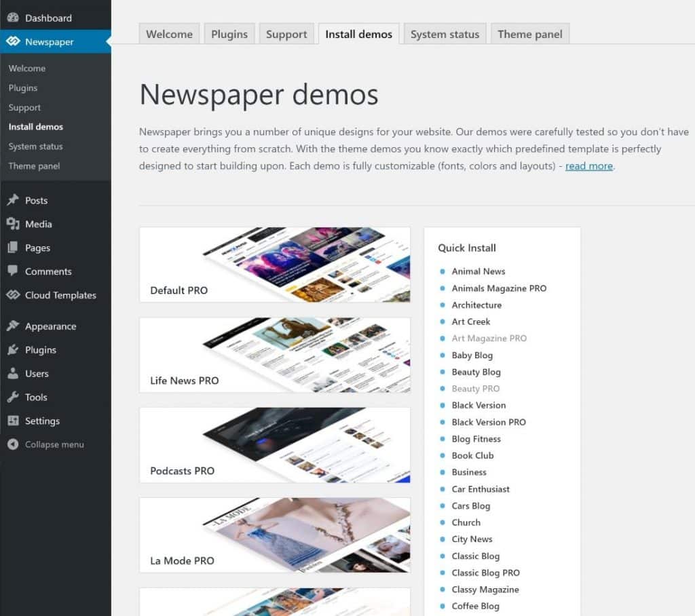
Task: Quick install the Animal News demo
Action: tap(478, 271)
